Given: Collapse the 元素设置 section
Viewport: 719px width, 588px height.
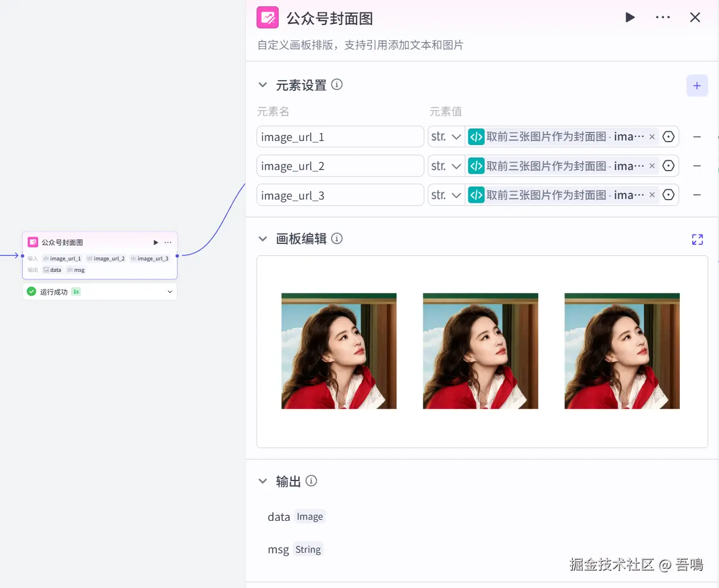Looking at the screenshot, I should [263, 85].
